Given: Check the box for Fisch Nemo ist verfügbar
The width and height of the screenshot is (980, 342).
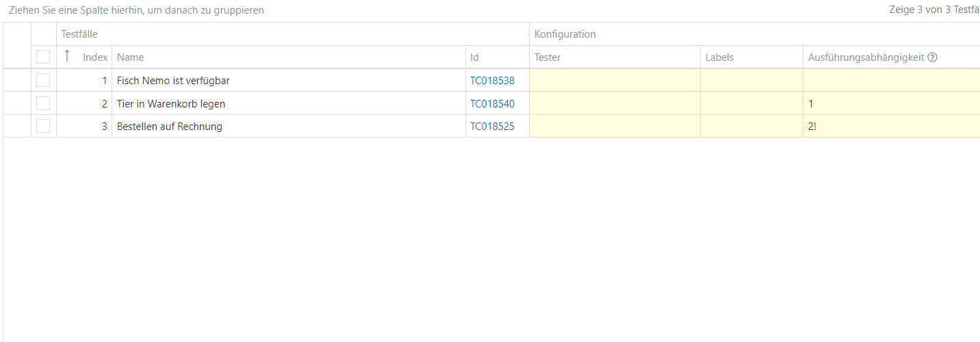Looking at the screenshot, I should point(43,81).
